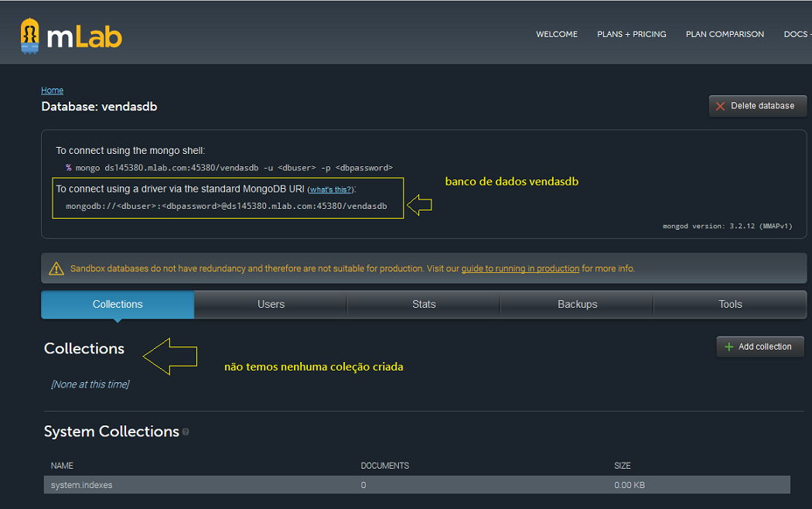Open the DOCS menu

pyautogui.click(x=797, y=34)
